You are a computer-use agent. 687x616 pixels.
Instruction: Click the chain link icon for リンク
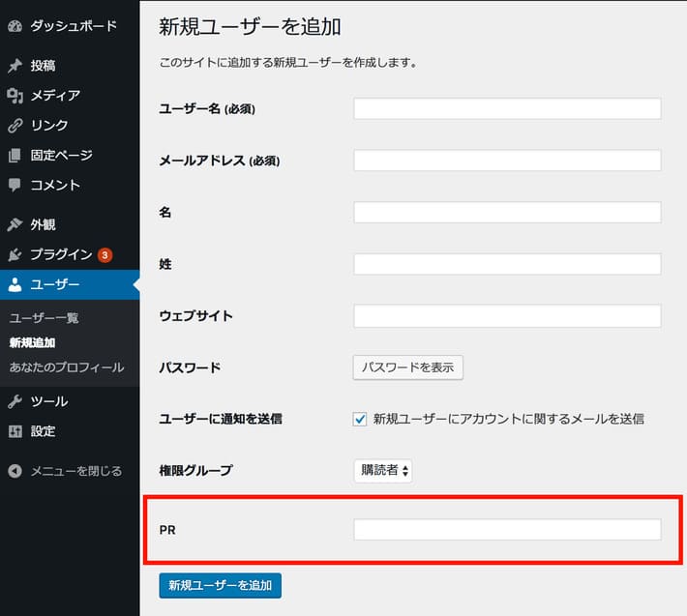pyautogui.click(x=15, y=126)
